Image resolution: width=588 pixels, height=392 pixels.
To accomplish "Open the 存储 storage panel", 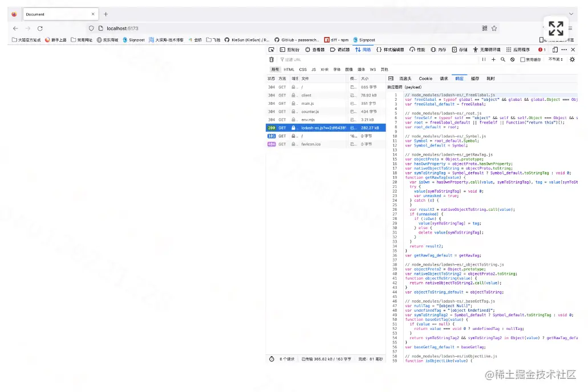I will 460,50.
